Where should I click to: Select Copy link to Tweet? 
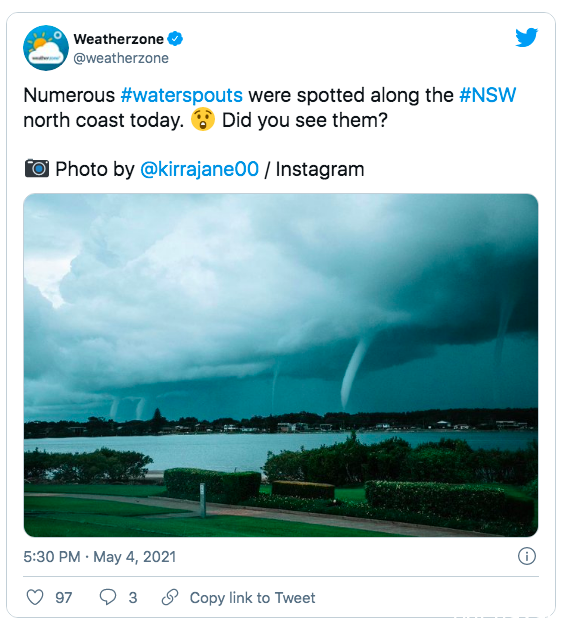tap(252, 598)
